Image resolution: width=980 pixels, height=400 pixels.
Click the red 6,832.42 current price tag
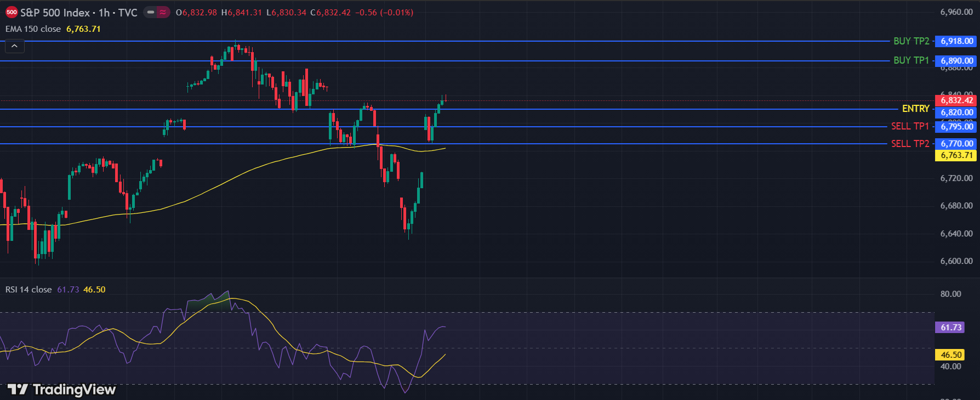pos(956,100)
